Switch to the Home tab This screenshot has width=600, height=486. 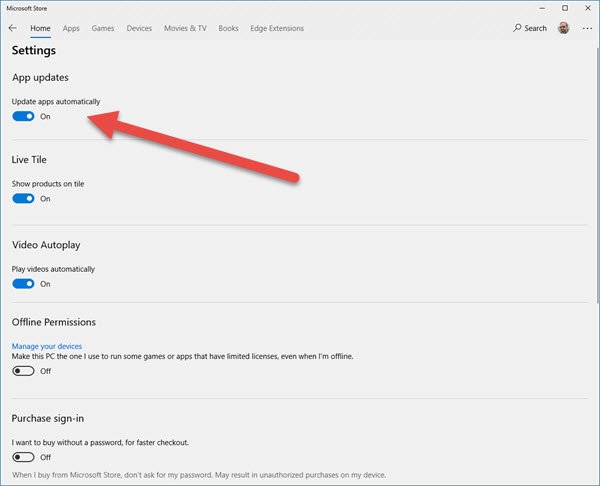(40, 28)
